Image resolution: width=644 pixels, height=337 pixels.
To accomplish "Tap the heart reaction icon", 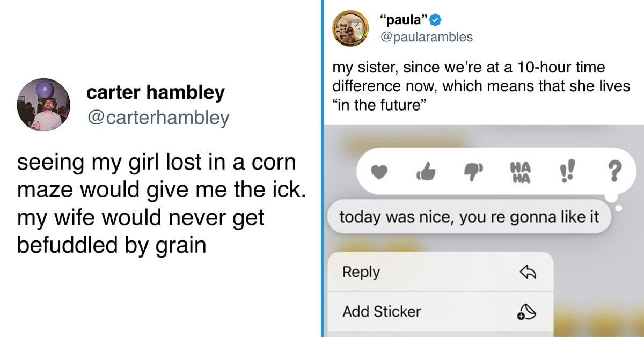I will pos(378,173).
